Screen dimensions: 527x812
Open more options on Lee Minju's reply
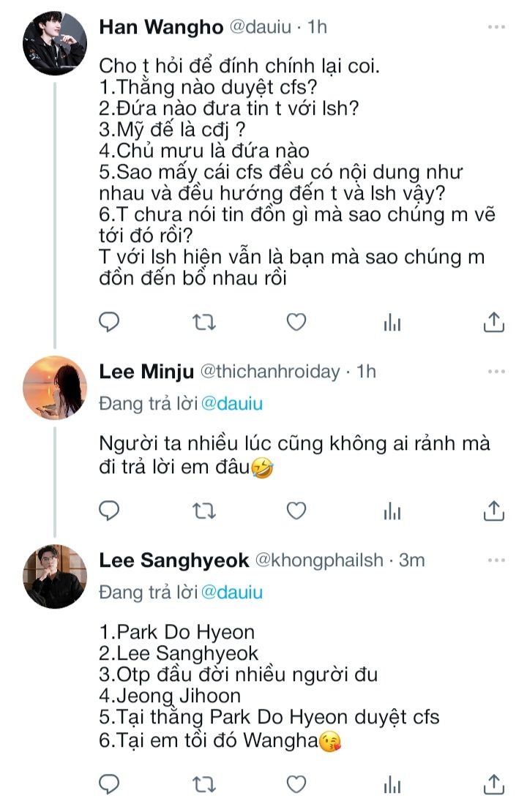(496, 372)
